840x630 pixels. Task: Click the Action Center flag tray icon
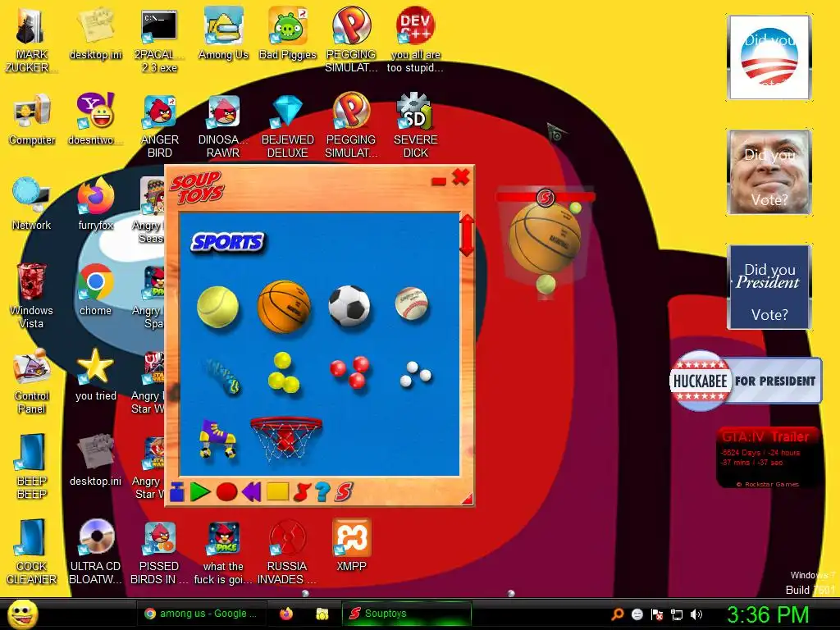[656, 614]
